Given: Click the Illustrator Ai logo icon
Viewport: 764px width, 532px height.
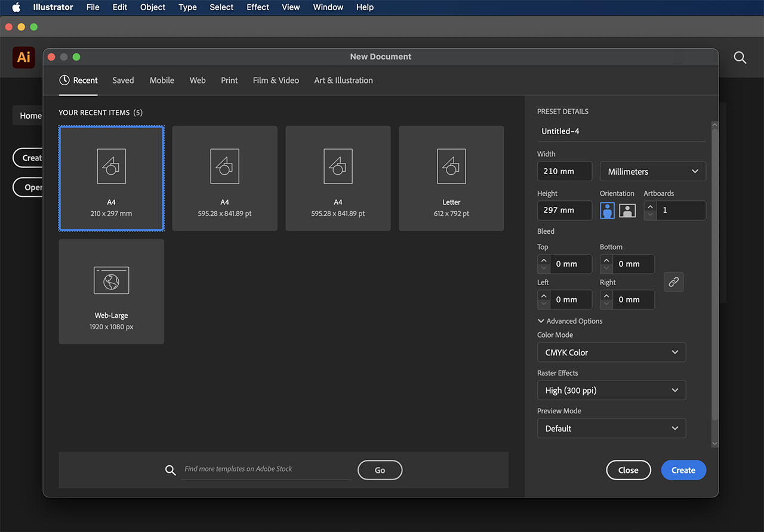Looking at the screenshot, I should (23, 57).
